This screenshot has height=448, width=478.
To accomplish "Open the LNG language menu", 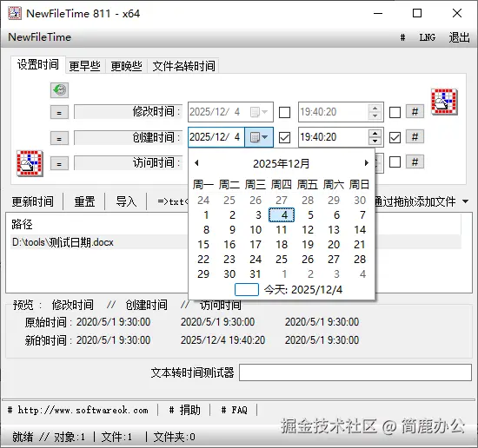I will click(427, 37).
